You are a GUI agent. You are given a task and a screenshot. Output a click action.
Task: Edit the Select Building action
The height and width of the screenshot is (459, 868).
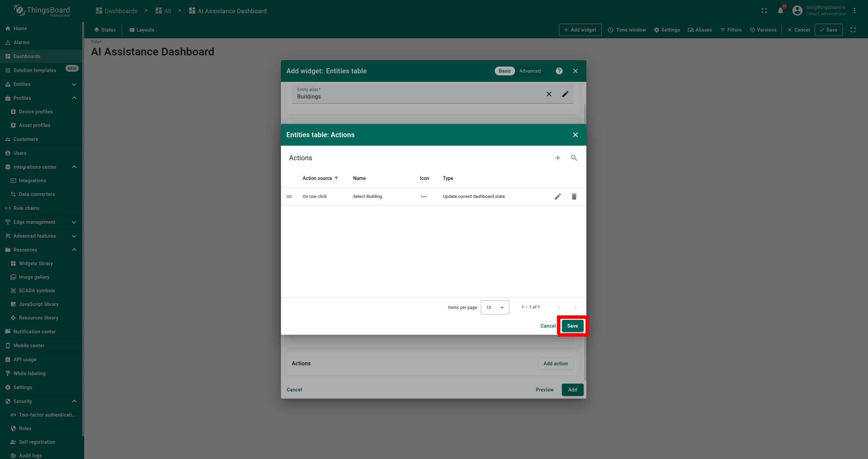coord(558,197)
